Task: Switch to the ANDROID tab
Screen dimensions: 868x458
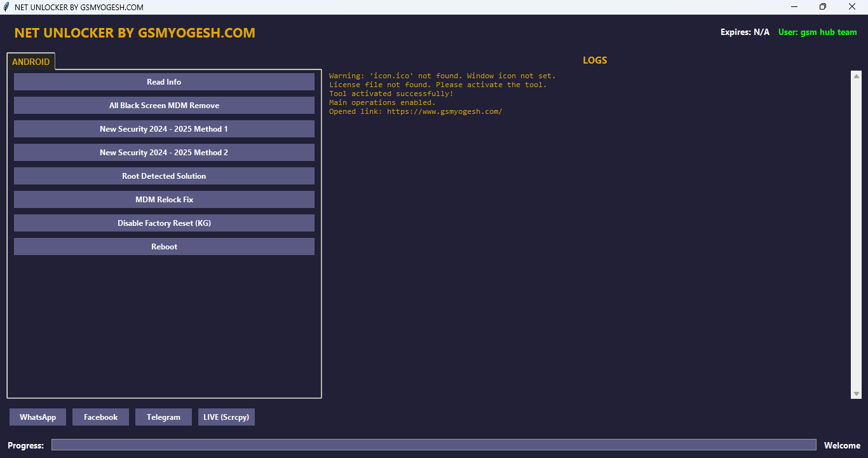Action: point(31,62)
